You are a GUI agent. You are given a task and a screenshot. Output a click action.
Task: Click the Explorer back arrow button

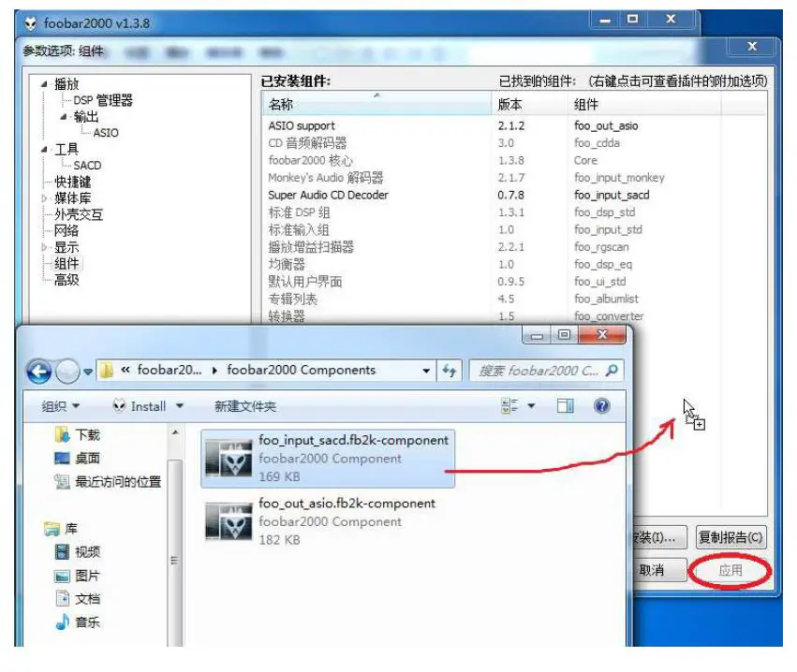39,372
